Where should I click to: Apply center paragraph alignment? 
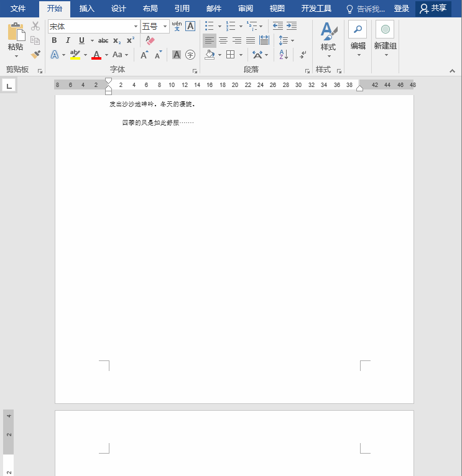223,40
